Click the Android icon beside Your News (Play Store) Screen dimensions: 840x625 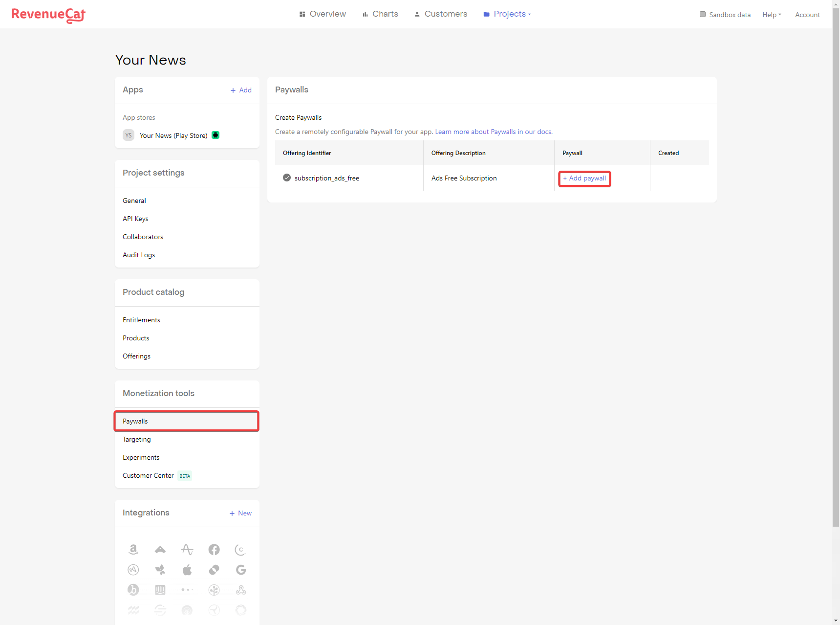click(x=215, y=135)
